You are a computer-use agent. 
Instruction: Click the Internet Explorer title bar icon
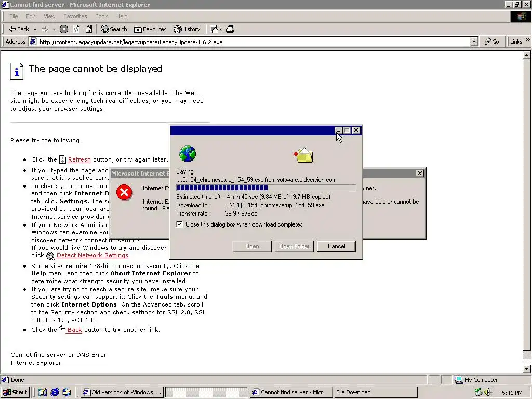pos(5,4)
